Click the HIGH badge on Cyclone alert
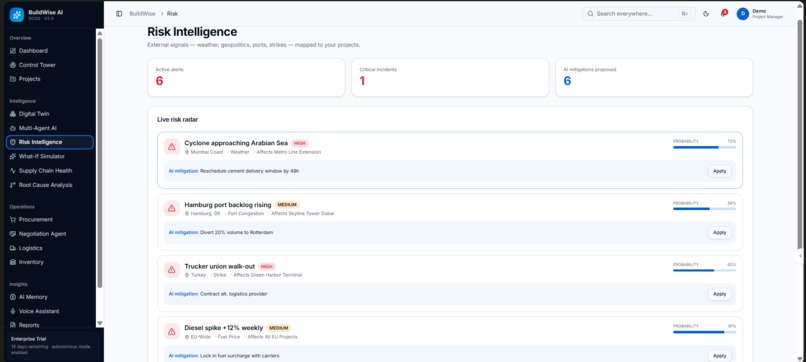 (x=300, y=143)
